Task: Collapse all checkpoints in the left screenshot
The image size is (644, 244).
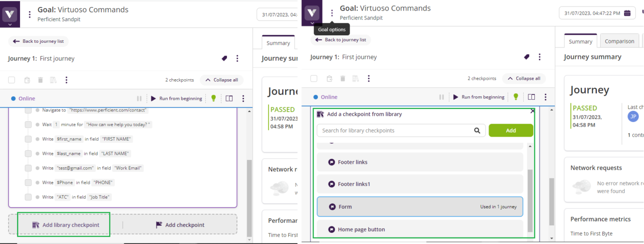Action: 221,80
